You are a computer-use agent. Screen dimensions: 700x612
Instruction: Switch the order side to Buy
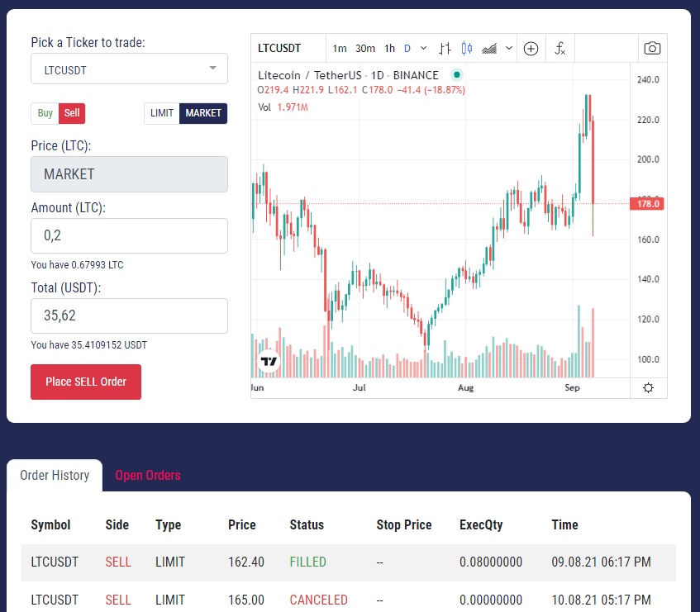[x=44, y=113]
